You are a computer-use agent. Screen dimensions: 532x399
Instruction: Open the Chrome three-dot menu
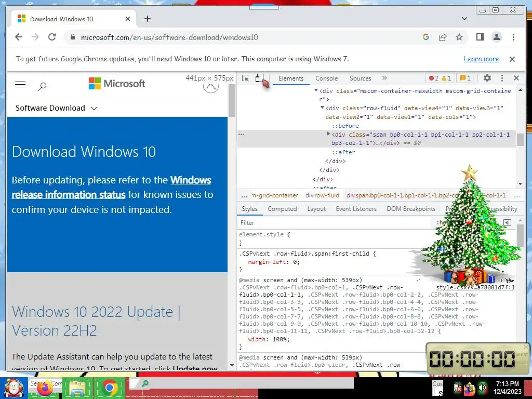[x=514, y=37]
